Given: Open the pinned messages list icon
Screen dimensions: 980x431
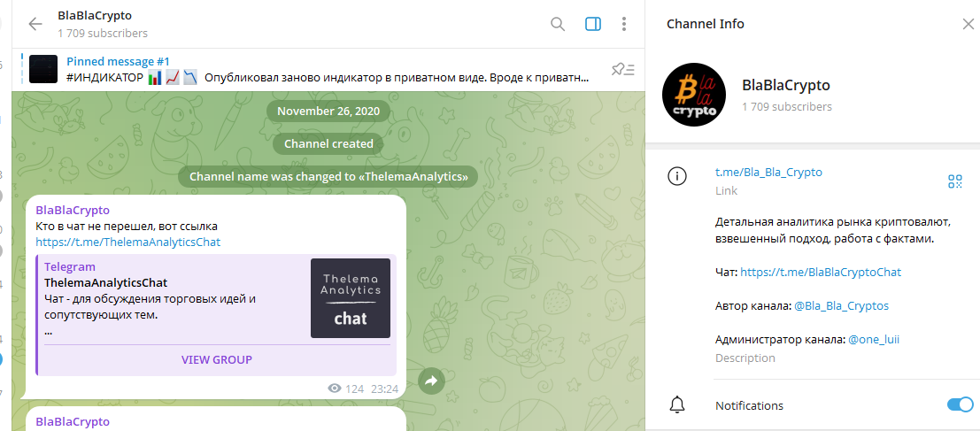Looking at the screenshot, I should (622, 69).
